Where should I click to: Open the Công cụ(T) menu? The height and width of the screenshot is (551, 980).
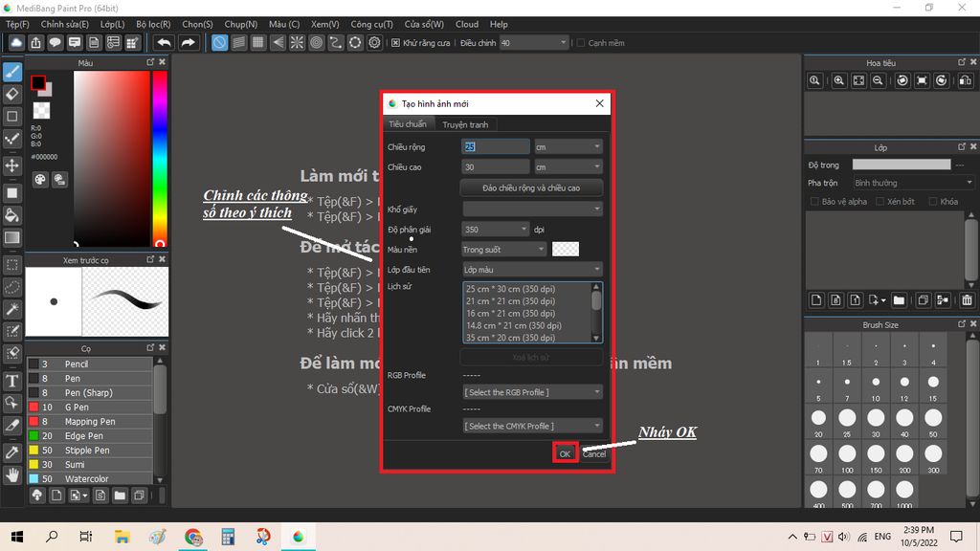point(371,24)
